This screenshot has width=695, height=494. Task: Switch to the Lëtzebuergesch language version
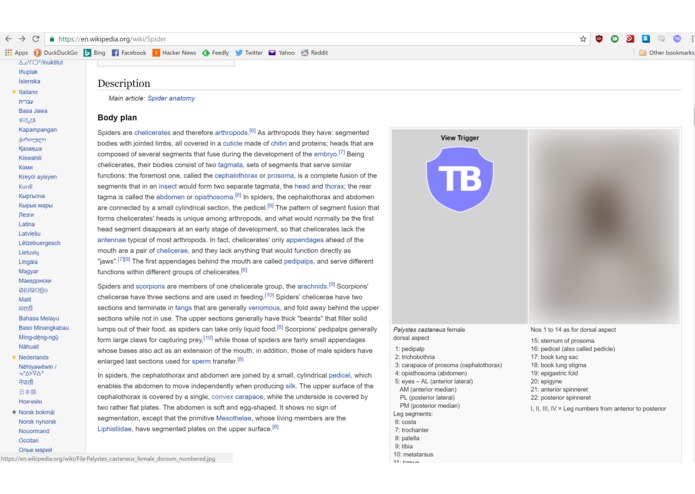point(39,243)
